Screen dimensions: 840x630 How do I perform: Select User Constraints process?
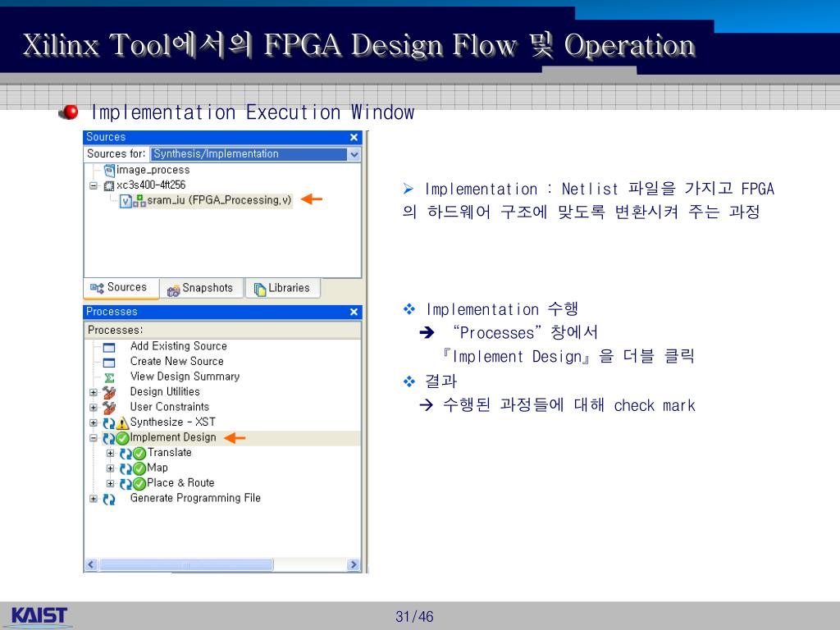[x=169, y=407]
